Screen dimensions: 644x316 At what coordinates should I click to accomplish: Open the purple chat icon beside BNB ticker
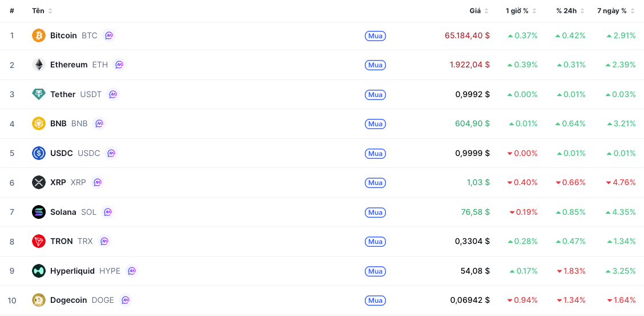click(x=99, y=123)
